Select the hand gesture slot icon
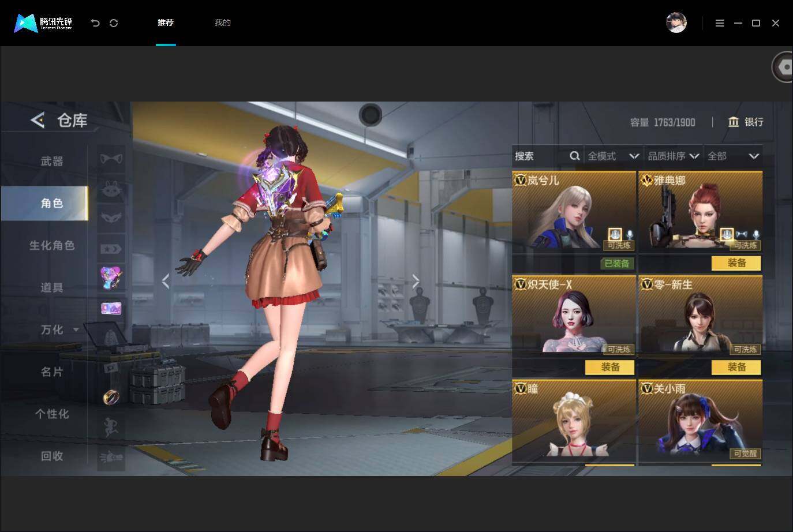The width and height of the screenshot is (793, 532). click(x=111, y=458)
